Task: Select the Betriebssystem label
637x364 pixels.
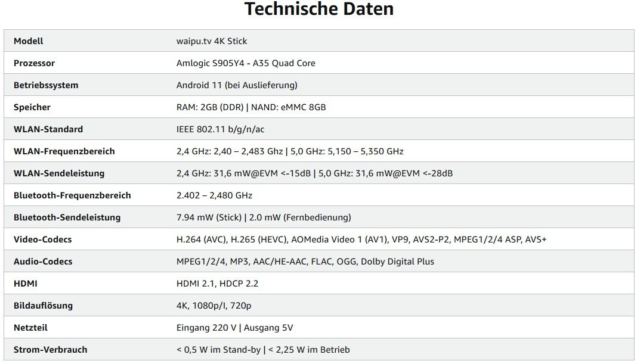Action: 46,85
